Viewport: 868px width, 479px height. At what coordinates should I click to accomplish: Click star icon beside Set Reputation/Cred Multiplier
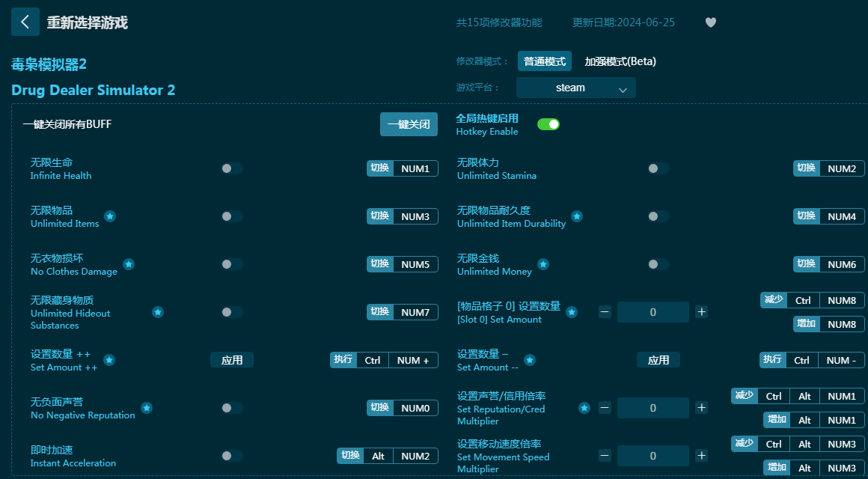coord(584,408)
